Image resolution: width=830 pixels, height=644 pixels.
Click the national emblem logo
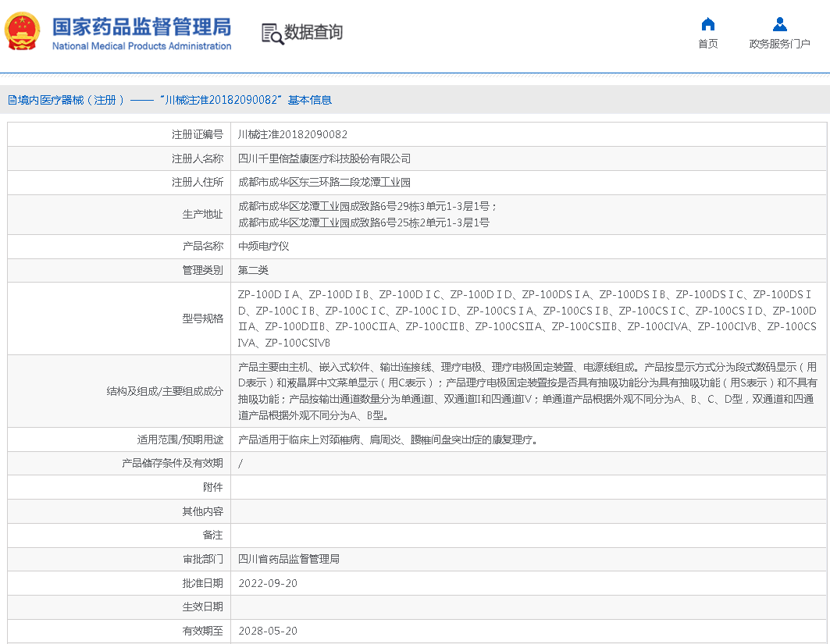[22, 31]
